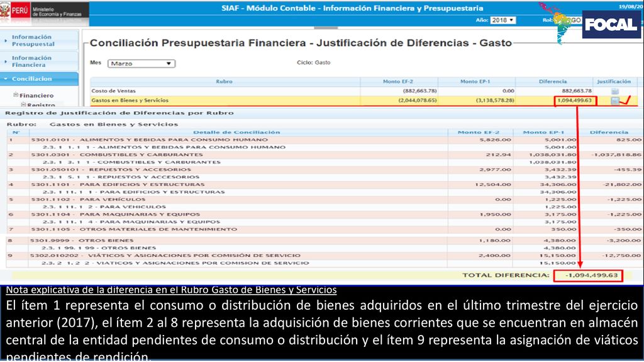This screenshot has height=362, width=644.
Task: Click the Rubro column header
Action: pos(225,81)
